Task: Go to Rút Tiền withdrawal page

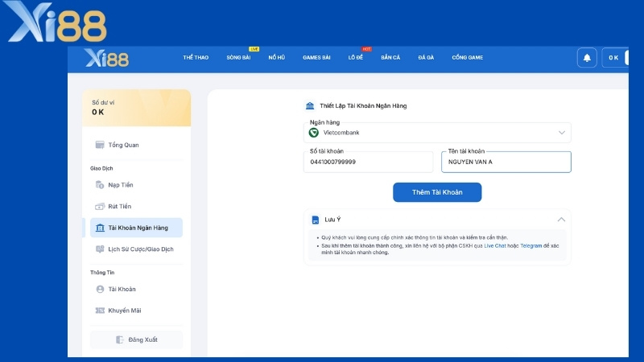Action: 136,206
